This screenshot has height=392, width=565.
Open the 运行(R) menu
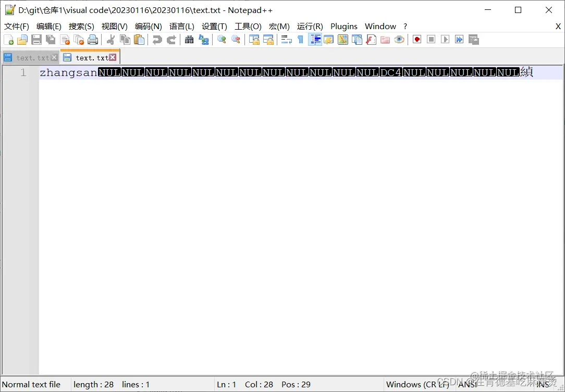click(x=310, y=26)
